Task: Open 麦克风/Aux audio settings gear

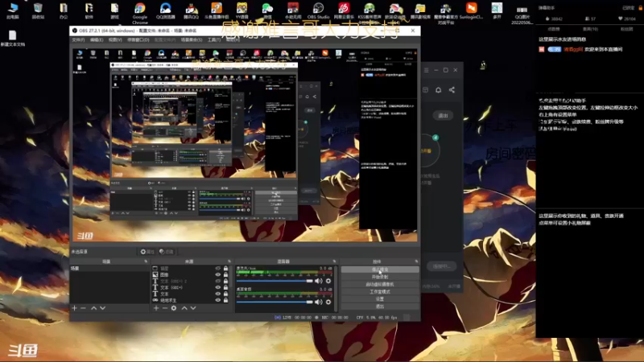Action: [328, 281]
